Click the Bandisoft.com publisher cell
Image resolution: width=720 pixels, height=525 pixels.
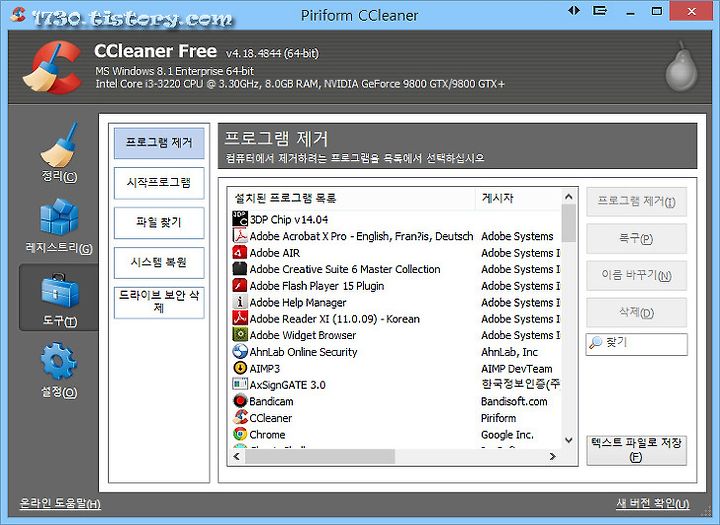[x=514, y=401]
